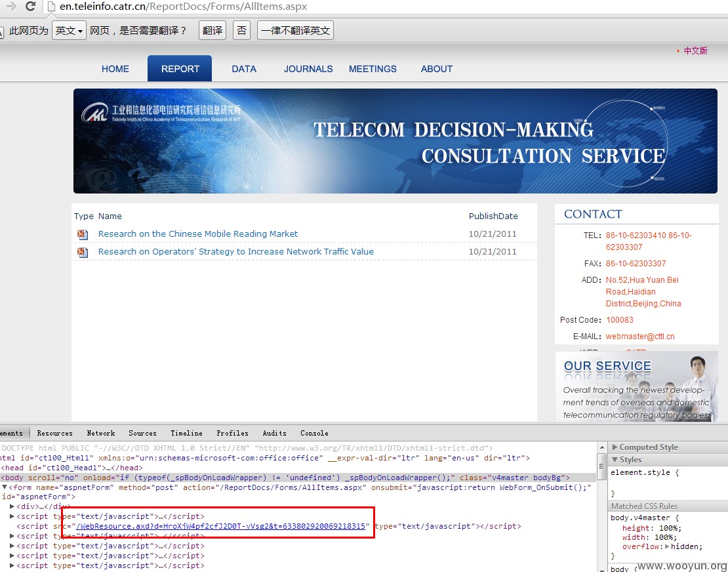
Task: Switch to DevTools Sources tab
Action: point(142,433)
